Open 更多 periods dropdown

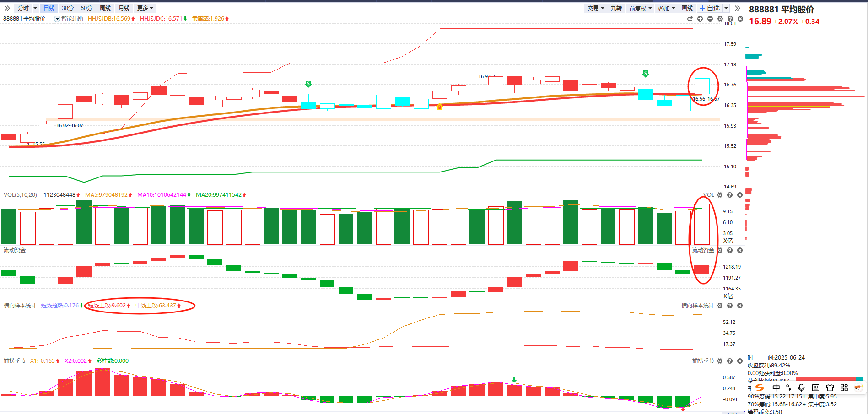[146, 8]
